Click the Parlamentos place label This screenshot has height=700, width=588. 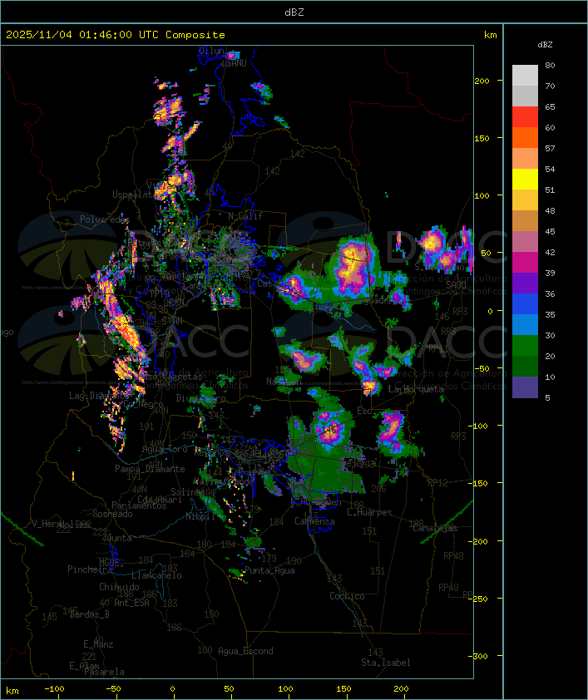click(139, 505)
